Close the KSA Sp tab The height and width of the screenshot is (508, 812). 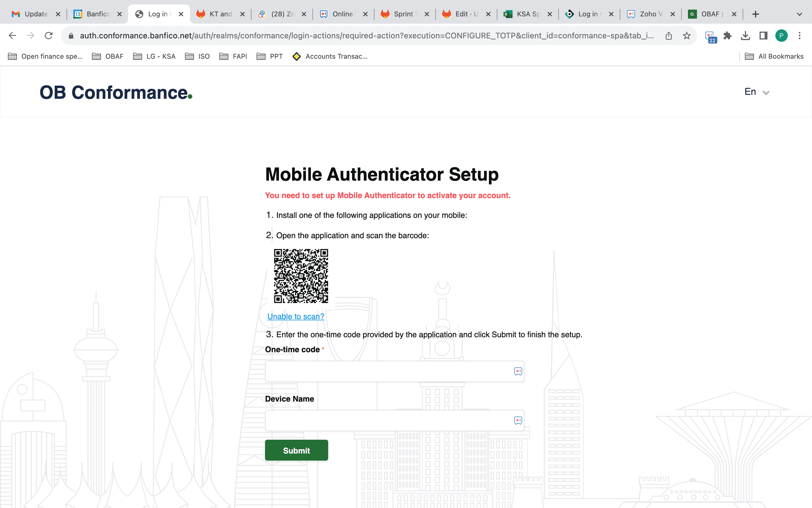tap(550, 14)
